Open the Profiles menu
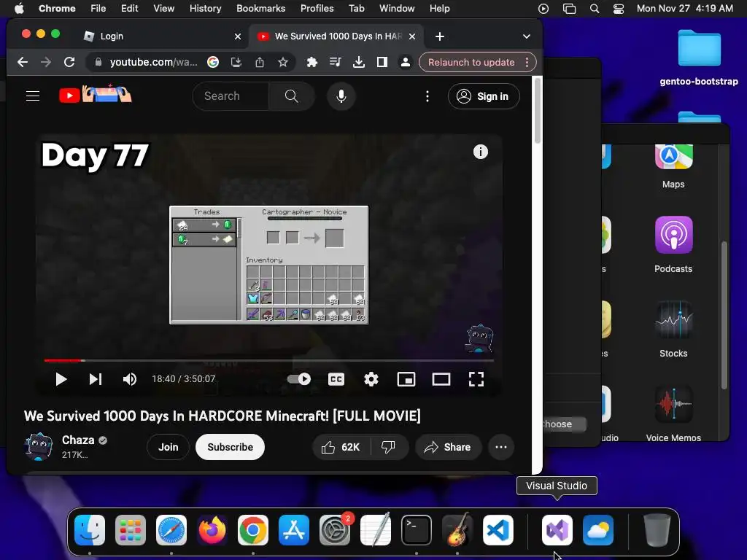The image size is (747, 560). [317, 8]
